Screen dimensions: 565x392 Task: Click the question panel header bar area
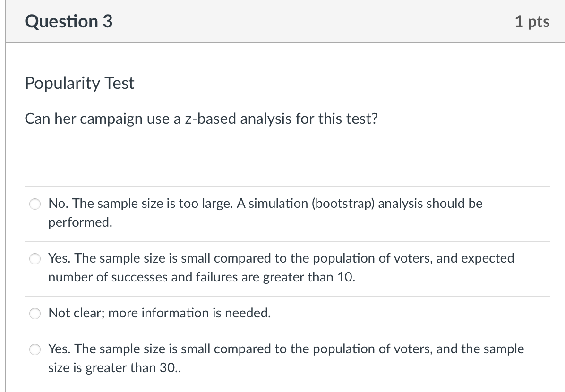coord(283,21)
